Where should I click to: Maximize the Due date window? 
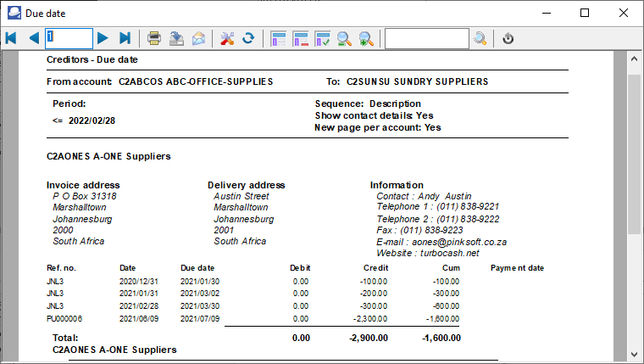(x=585, y=13)
